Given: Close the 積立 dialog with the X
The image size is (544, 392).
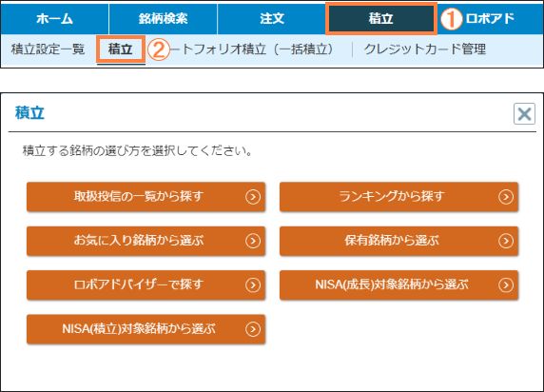Looking at the screenshot, I should 524,113.
